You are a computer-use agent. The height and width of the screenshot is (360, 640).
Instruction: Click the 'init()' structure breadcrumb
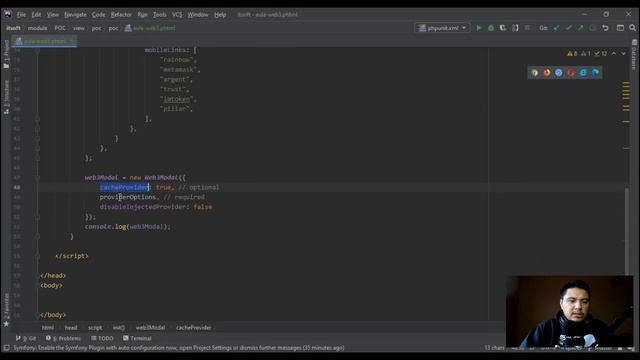click(119, 328)
